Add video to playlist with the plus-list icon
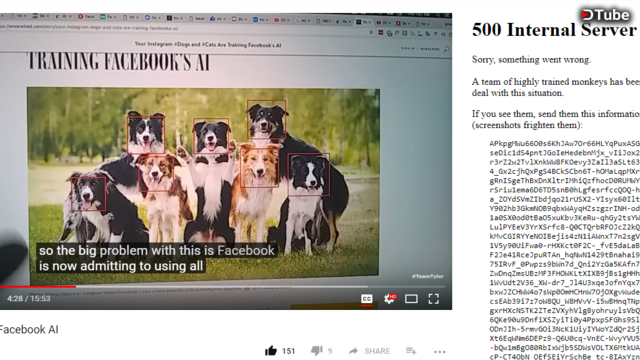Screen dimensions: 640x360 (411, 351)
